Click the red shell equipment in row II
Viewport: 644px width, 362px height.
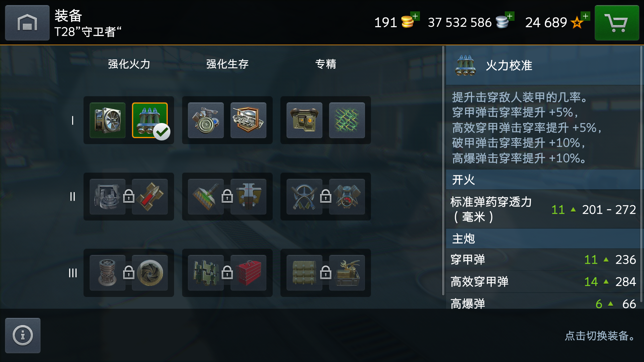pos(150,197)
